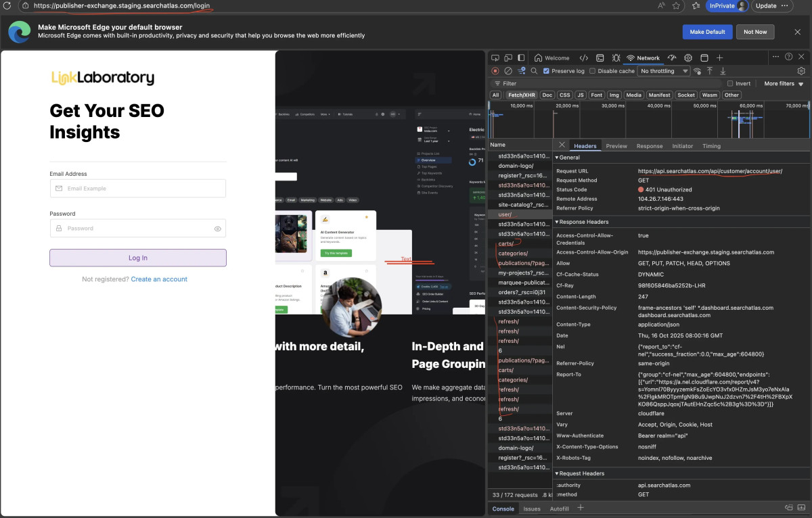Show password with eye icon

tap(218, 229)
